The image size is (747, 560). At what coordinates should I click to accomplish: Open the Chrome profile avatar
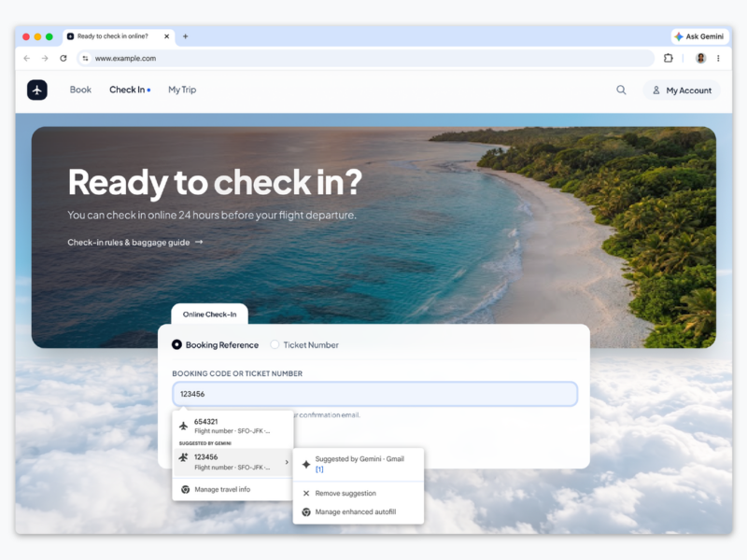pos(701,58)
